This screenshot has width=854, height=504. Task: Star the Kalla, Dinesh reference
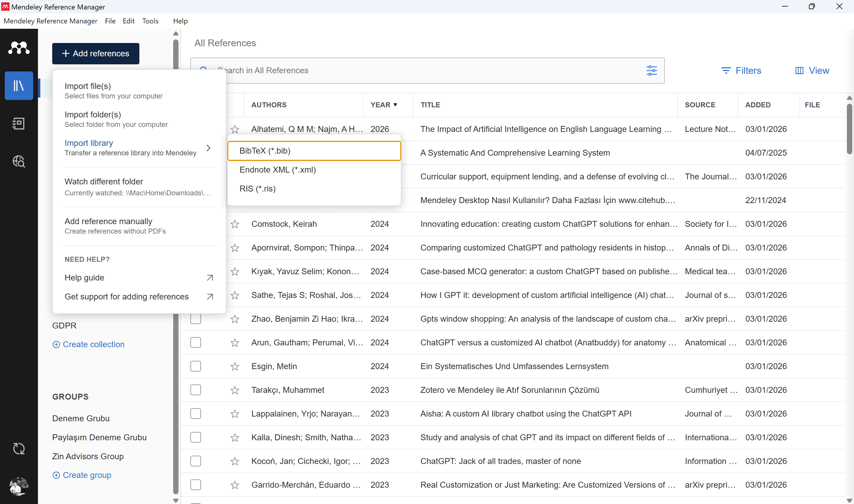235,438
